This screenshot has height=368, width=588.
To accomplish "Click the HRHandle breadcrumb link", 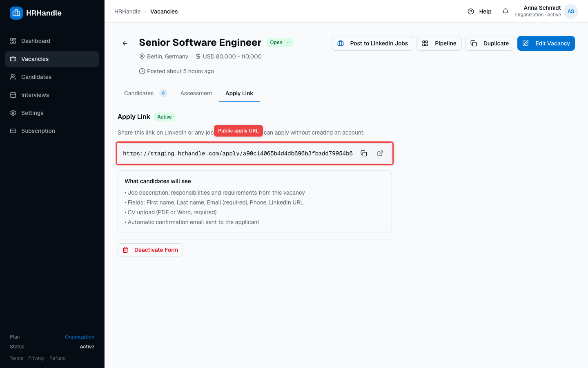I will (x=127, y=11).
